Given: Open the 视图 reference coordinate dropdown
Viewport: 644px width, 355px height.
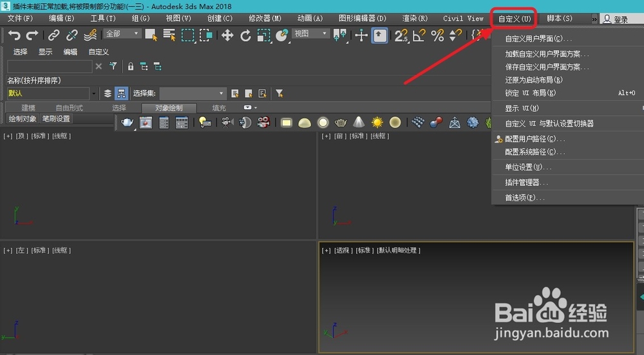Looking at the screenshot, I should (x=310, y=33).
